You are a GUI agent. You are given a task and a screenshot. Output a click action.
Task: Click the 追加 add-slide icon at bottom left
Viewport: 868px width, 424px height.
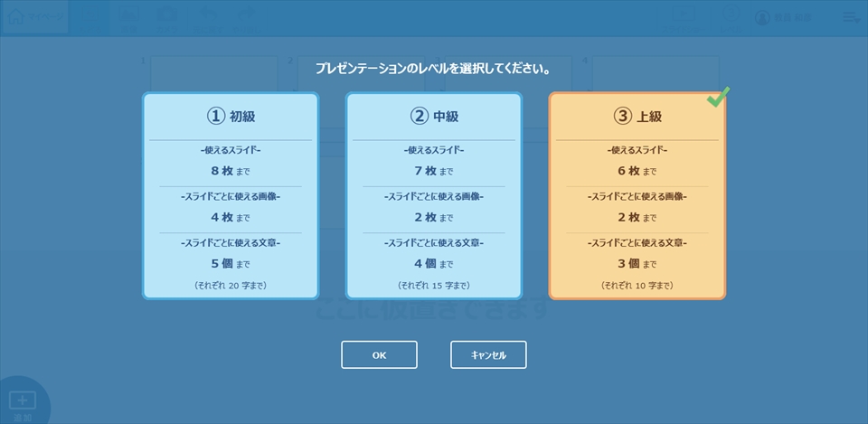click(x=22, y=401)
